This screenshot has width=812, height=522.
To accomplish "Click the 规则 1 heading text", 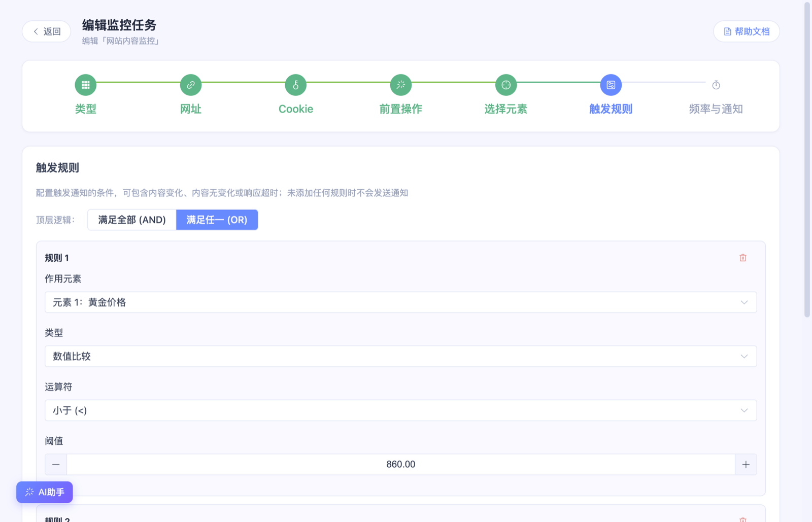I will click(57, 258).
